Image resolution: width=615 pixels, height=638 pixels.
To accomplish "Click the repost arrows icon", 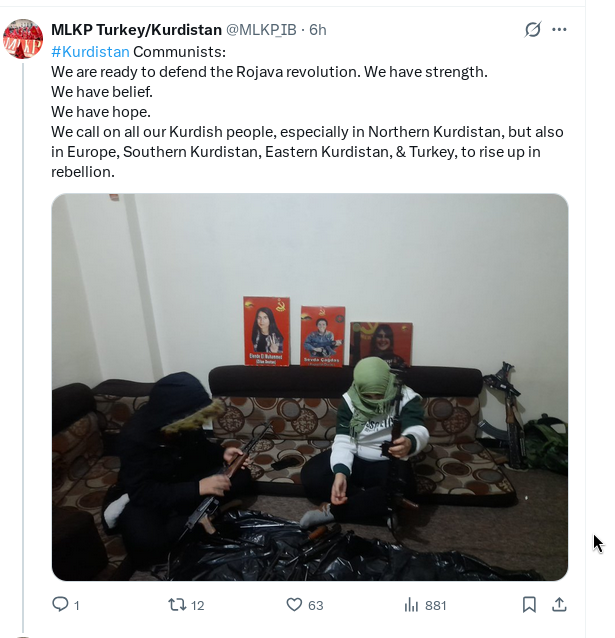I will click(177, 605).
